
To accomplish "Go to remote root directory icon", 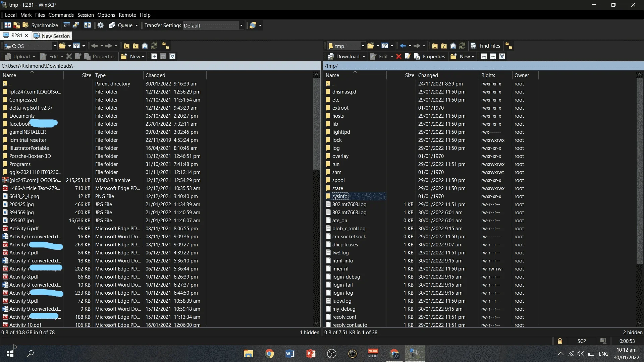I will tap(444, 46).
